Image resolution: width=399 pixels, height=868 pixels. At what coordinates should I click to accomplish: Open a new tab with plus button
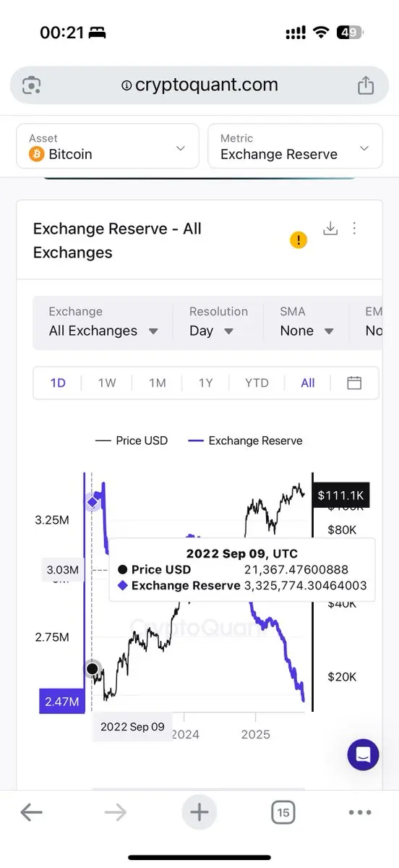[x=199, y=813]
